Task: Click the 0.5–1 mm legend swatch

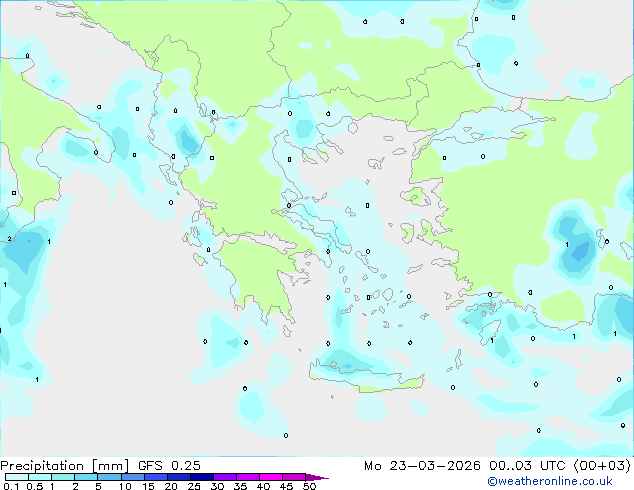Action: [x=40, y=477]
